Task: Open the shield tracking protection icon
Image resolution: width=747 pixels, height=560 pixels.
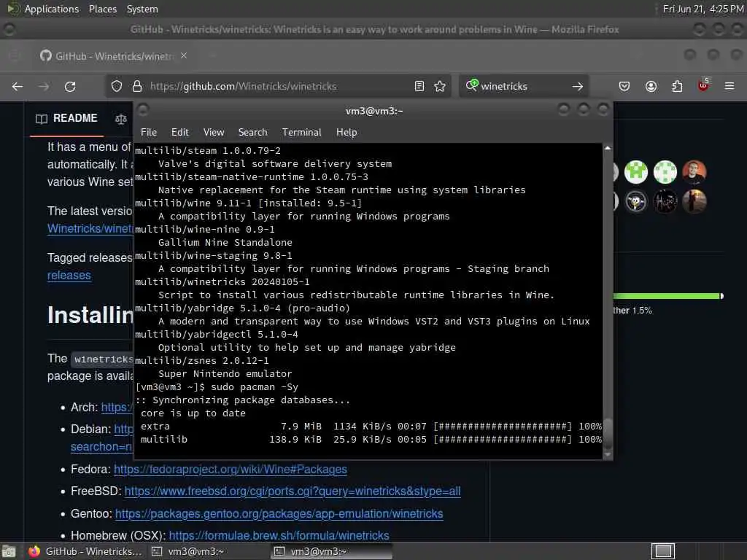Action: 117,86
